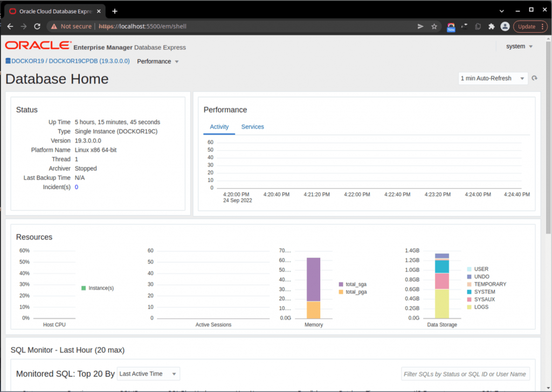Click the orange total_pga bar in Memory chart

pos(313,310)
